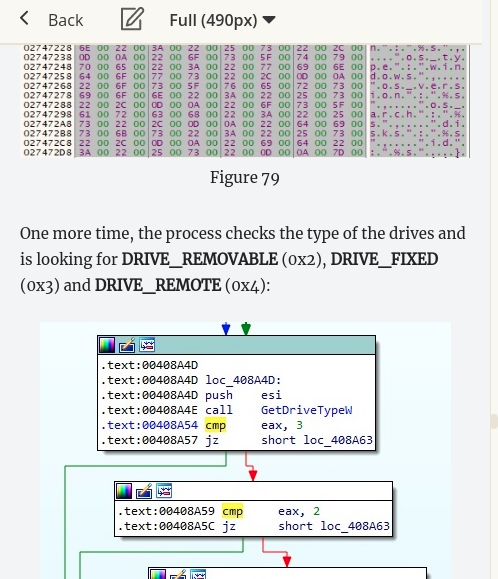Viewport: 498px width, 579px height.
Task: Click the Back text label
Action: pos(66,20)
